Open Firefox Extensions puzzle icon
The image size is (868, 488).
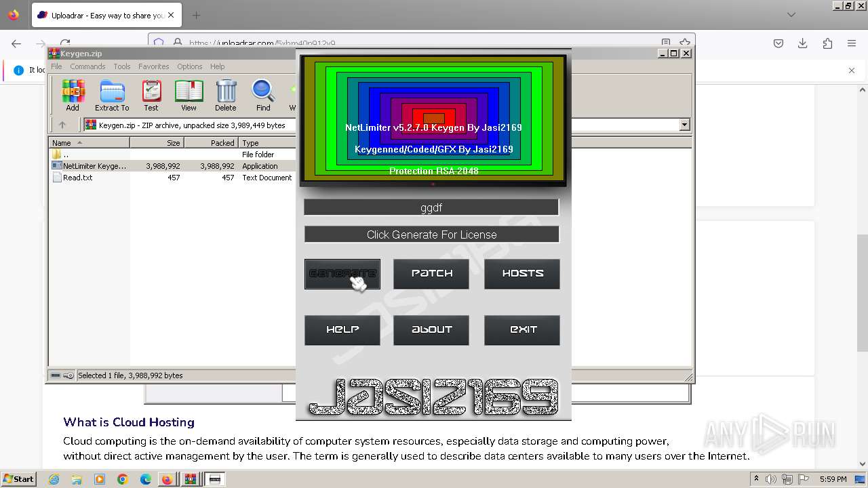827,43
